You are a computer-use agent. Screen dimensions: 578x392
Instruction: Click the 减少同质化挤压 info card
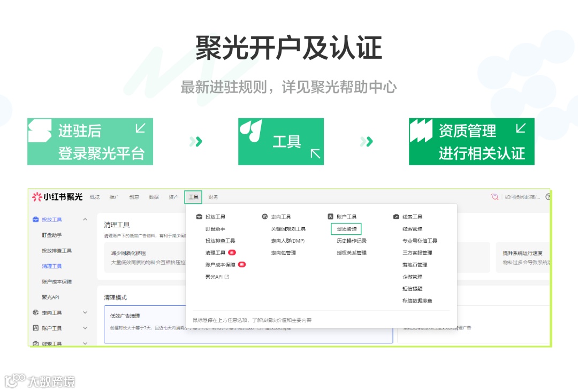click(145, 257)
